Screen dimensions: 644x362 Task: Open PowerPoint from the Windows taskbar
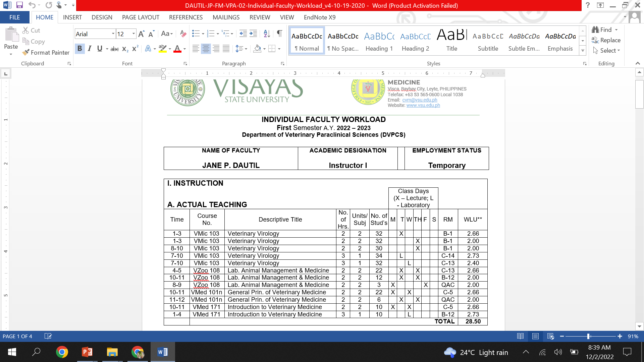pos(87,352)
